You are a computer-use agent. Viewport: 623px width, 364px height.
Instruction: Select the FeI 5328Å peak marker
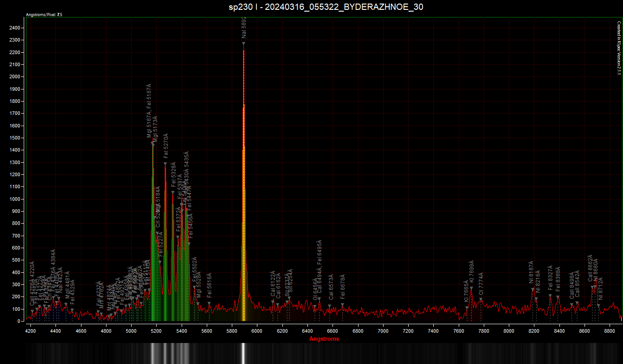[173, 193]
